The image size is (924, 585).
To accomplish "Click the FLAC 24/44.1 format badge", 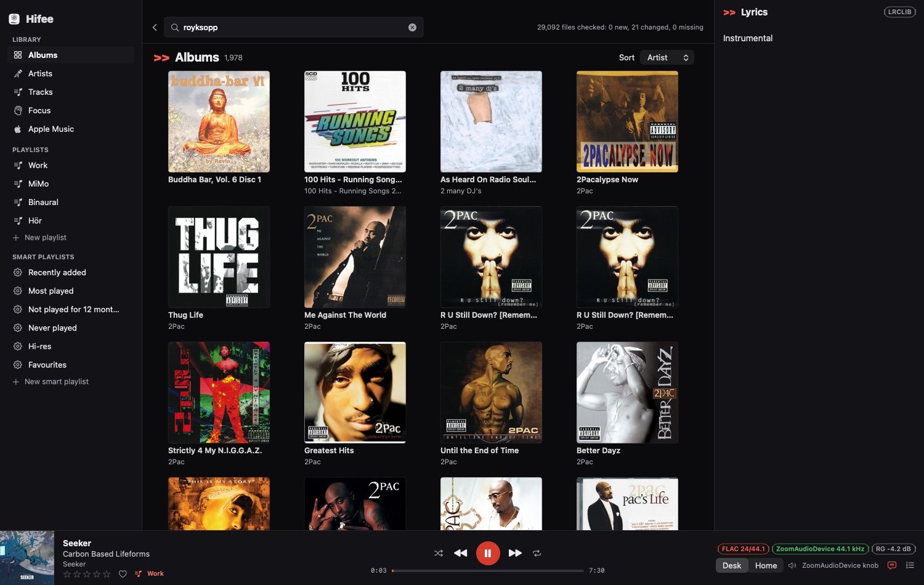I will point(744,549).
